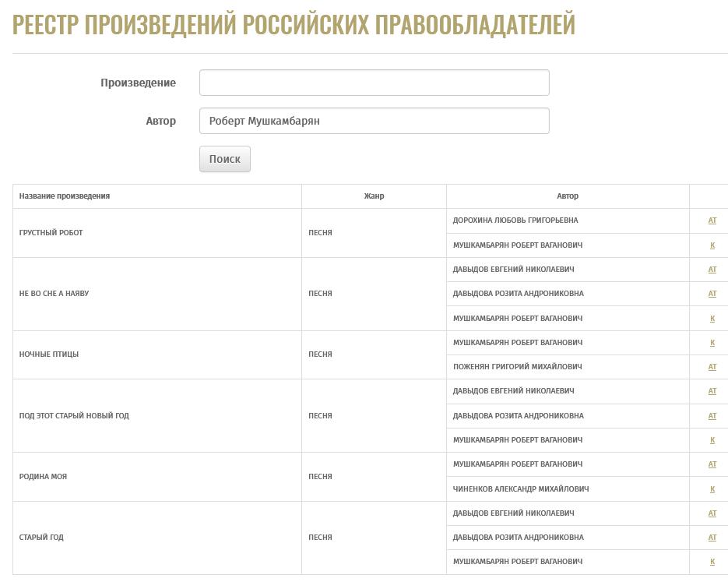Open AT link for Давыдова in Не во сне а наяву
Viewport: 728px width, 582px height.
pos(712,294)
